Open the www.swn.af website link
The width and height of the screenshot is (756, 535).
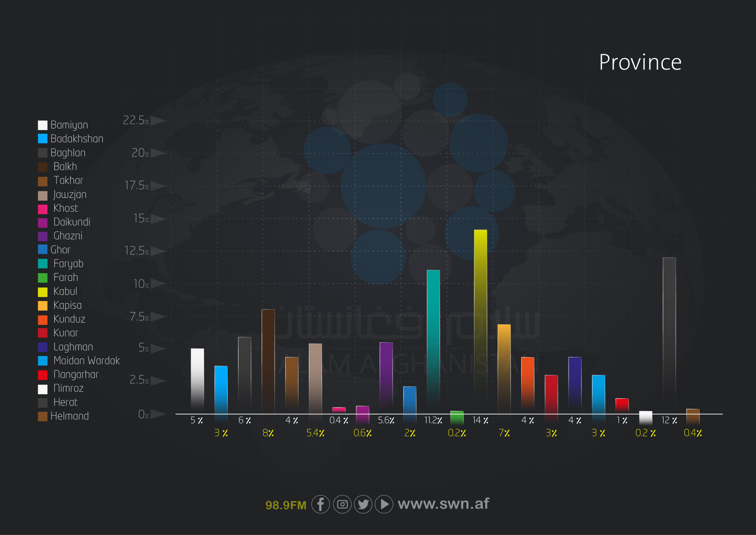443,503
